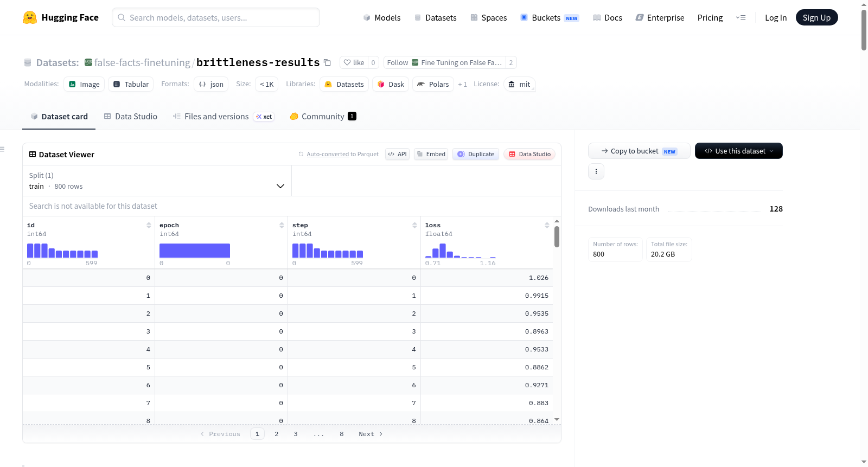Click the Sign Up button
The height and width of the screenshot is (467, 868).
816,17
